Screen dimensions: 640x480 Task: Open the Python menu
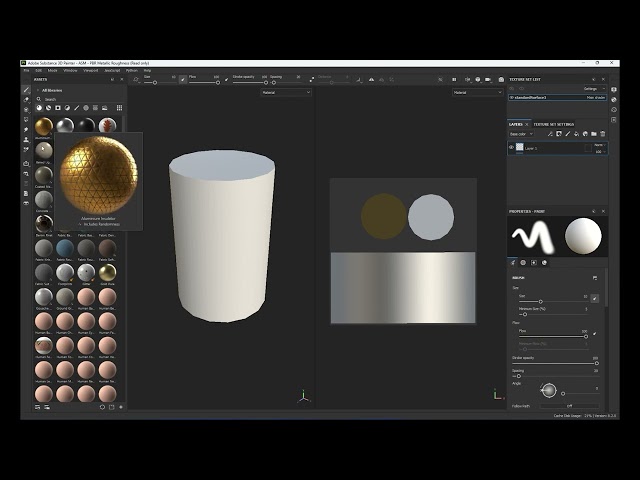pos(131,71)
